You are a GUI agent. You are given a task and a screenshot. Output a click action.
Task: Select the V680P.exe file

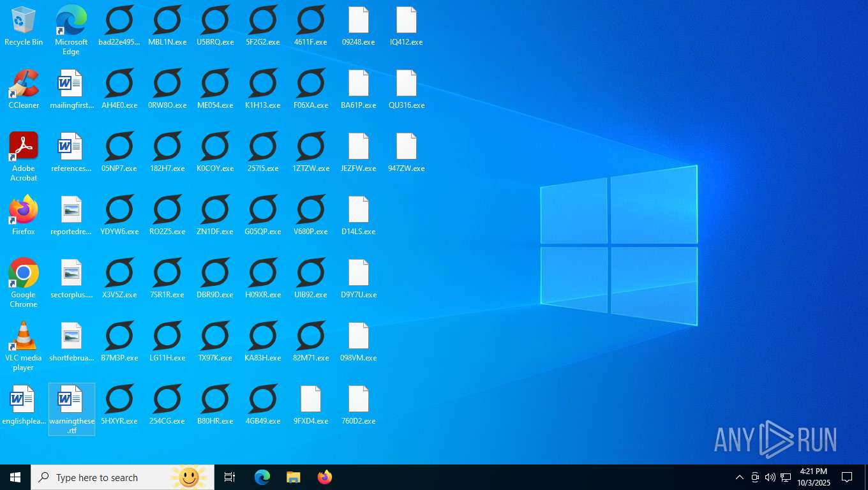(x=311, y=216)
